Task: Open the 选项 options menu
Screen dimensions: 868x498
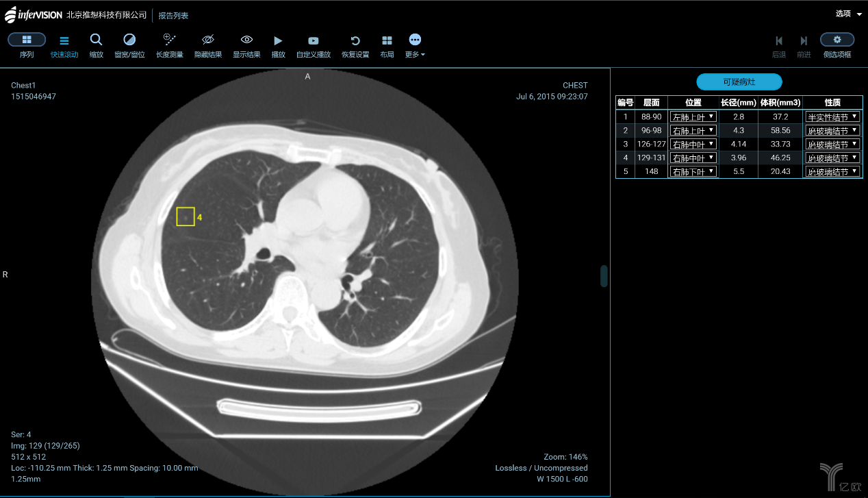Action: tap(848, 14)
